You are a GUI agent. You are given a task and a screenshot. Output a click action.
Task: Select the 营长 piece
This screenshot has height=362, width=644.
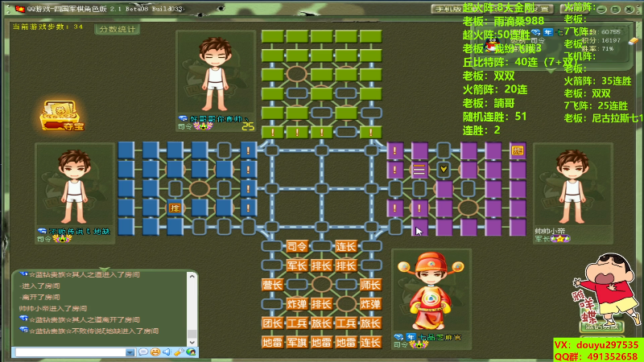(272, 285)
